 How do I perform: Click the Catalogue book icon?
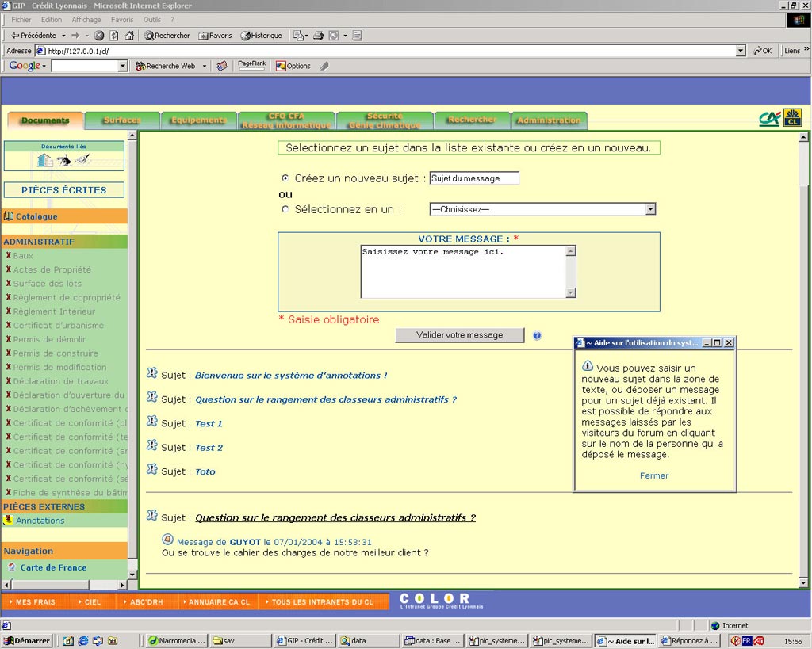8,216
